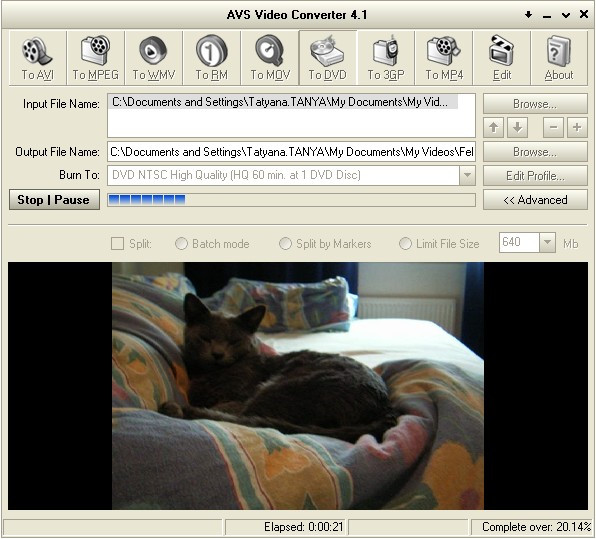Move input file down with arrow

[x=517, y=127]
